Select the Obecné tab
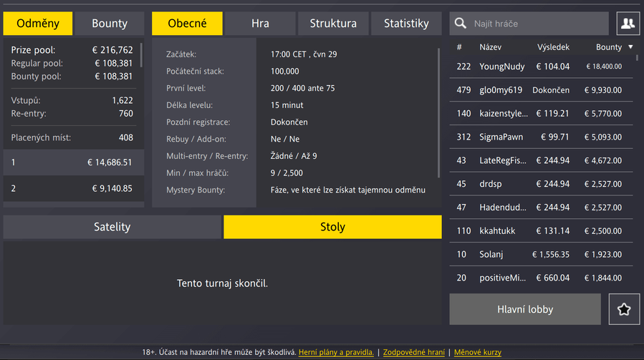Viewport: 644px width, 360px height. point(187,24)
